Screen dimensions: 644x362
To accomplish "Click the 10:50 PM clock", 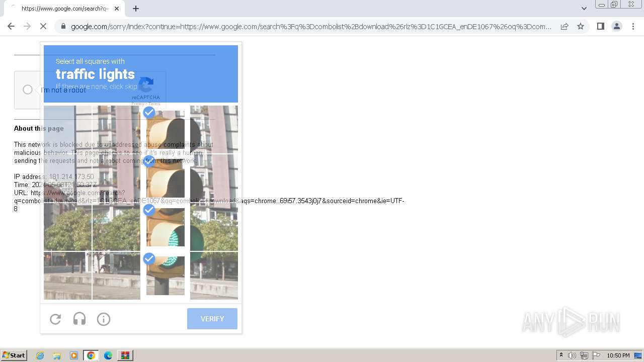I will [x=618, y=355].
